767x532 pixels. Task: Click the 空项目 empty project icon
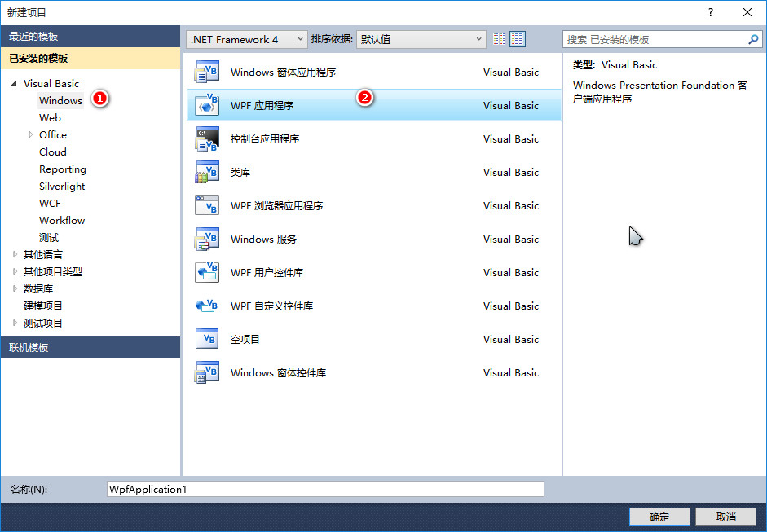[206, 339]
